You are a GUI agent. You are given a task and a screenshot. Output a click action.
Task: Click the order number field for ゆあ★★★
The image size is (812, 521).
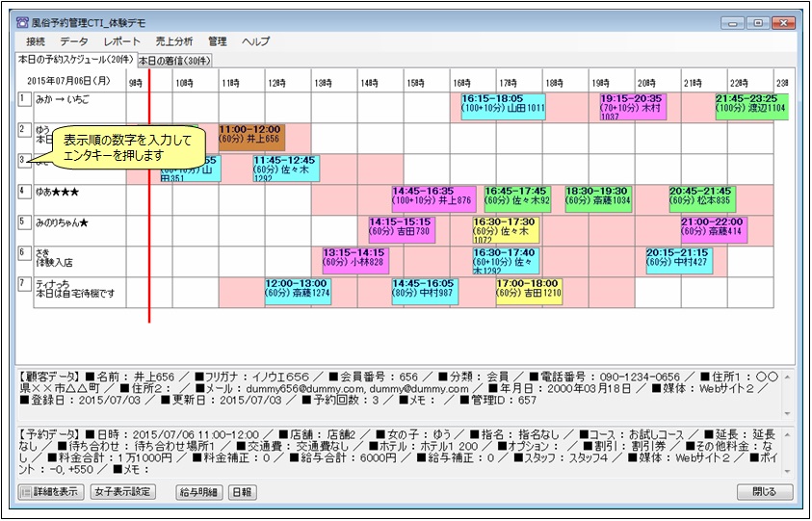click(x=24, y=191)
